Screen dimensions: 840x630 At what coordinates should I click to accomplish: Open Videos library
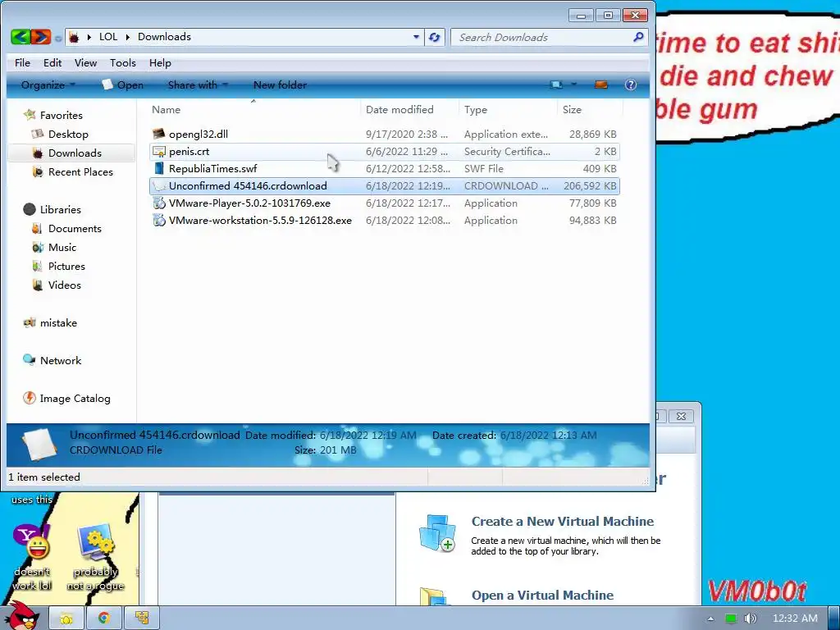(x=64, y=285)
